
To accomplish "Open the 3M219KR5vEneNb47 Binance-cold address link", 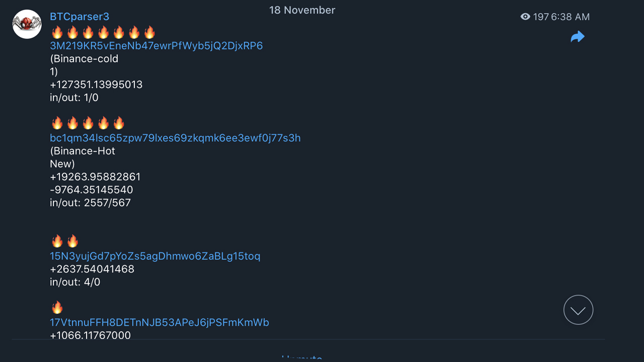I will click(156, 46).
